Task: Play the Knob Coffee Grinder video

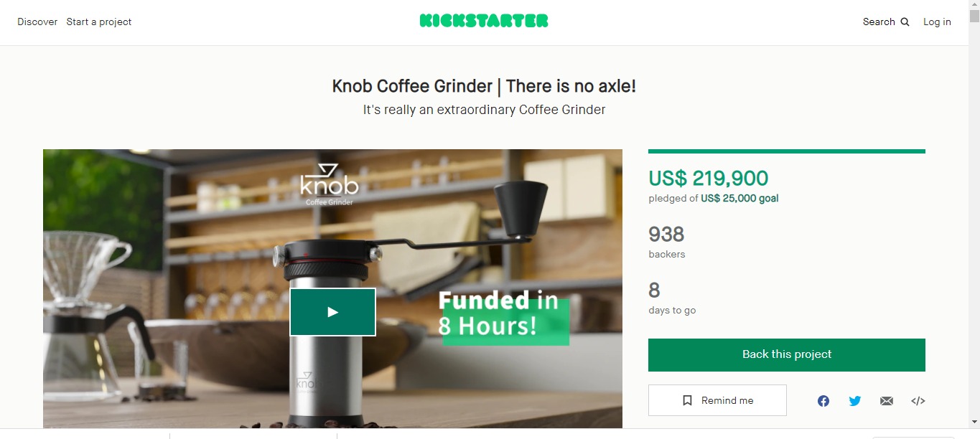Action: [x=332, y=312]
